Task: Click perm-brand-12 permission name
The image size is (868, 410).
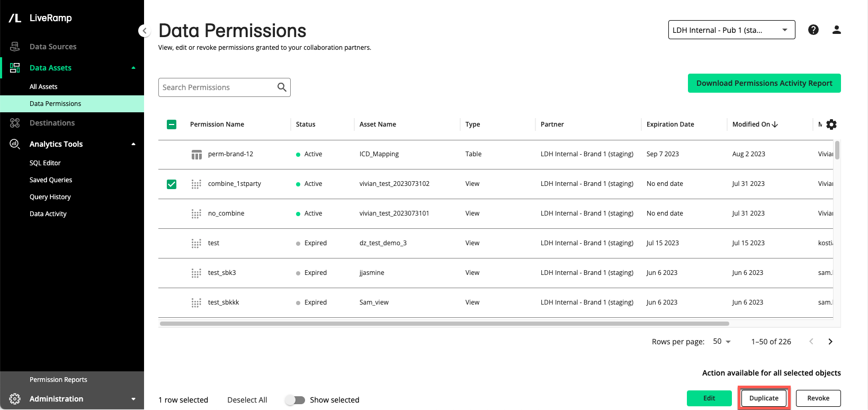Action: click(230, 154)
